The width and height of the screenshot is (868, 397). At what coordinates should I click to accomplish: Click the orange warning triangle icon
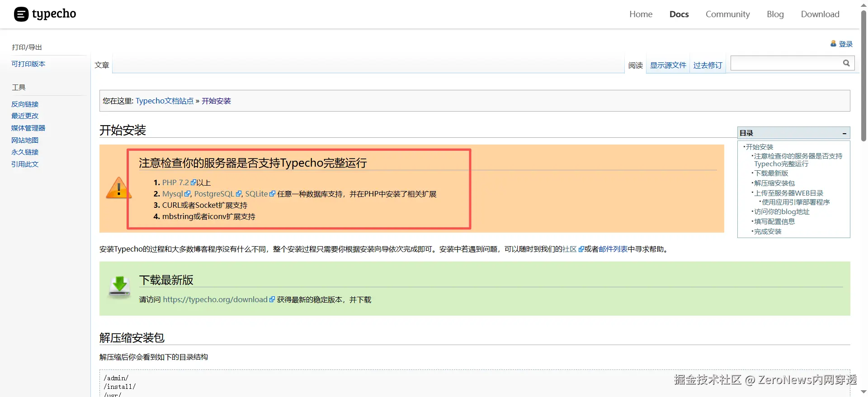(x=118, y=188)
